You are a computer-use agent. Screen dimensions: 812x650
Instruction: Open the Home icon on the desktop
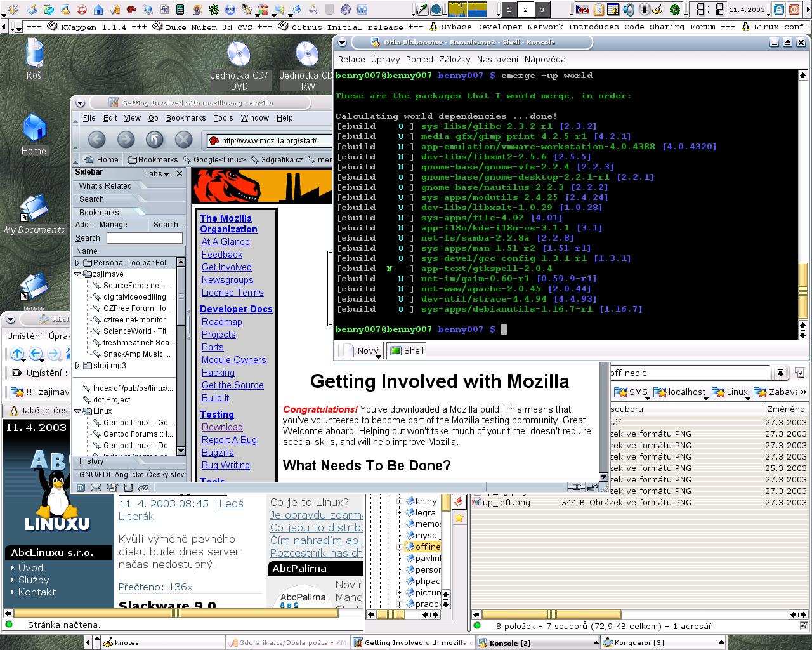click(x=34, y=135)
